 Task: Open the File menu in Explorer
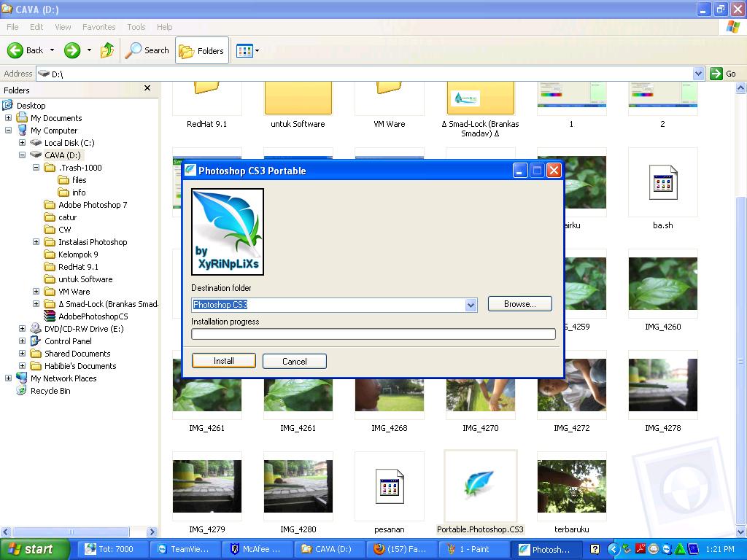coord(13,27)
